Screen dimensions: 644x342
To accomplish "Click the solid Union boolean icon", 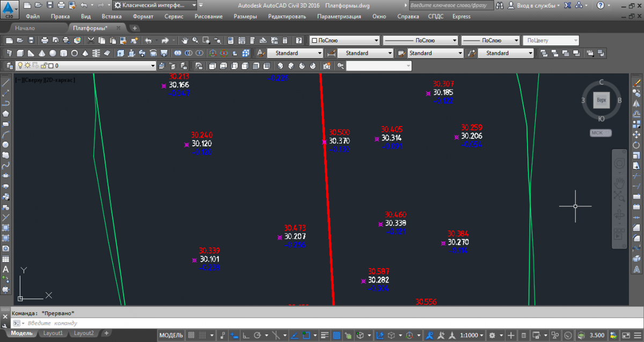I will coord(178,53).
